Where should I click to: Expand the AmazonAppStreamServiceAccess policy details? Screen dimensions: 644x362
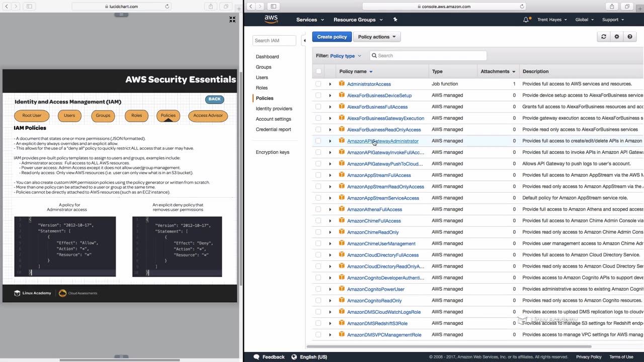(330, 198)
